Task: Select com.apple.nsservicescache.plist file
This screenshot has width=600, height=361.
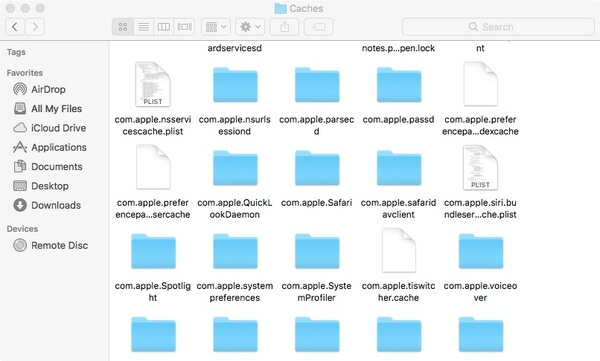Action: pyautogui.click(x=153, y=99)
